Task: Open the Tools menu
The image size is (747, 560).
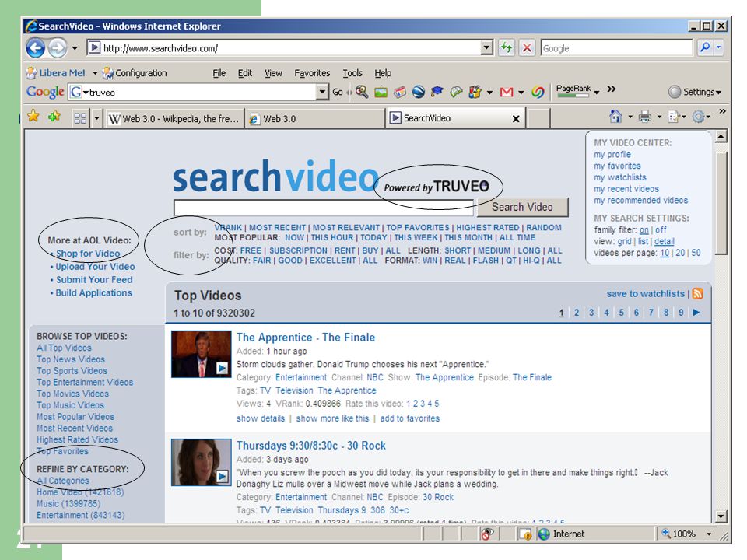Action: coord(352,73)
